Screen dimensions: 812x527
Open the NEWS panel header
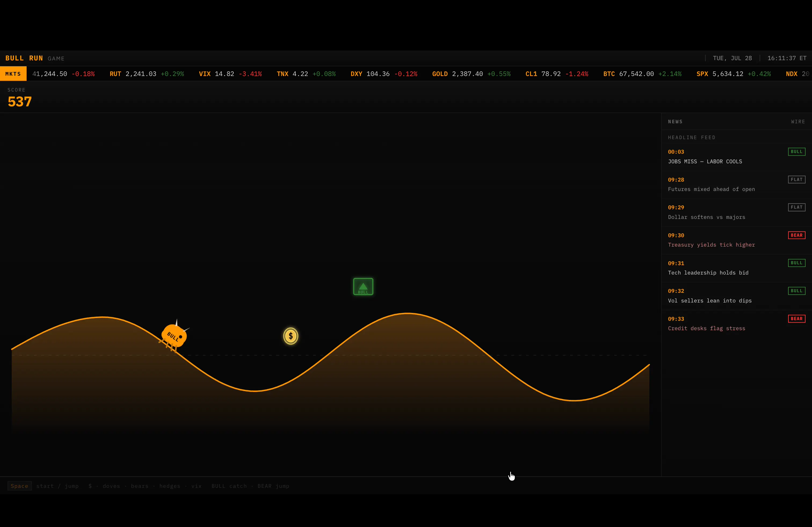tap(675, 122)
